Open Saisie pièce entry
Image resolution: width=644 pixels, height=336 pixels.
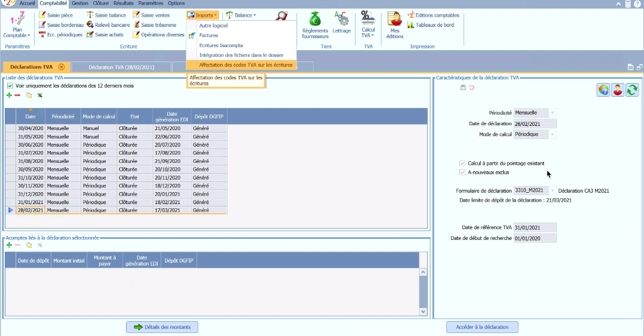(x=56, y=15)
